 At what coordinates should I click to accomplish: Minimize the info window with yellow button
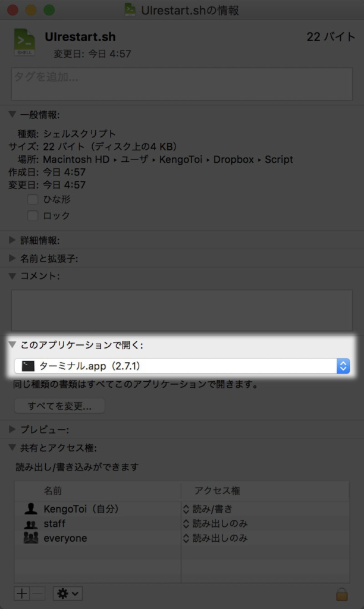(31, 10)
